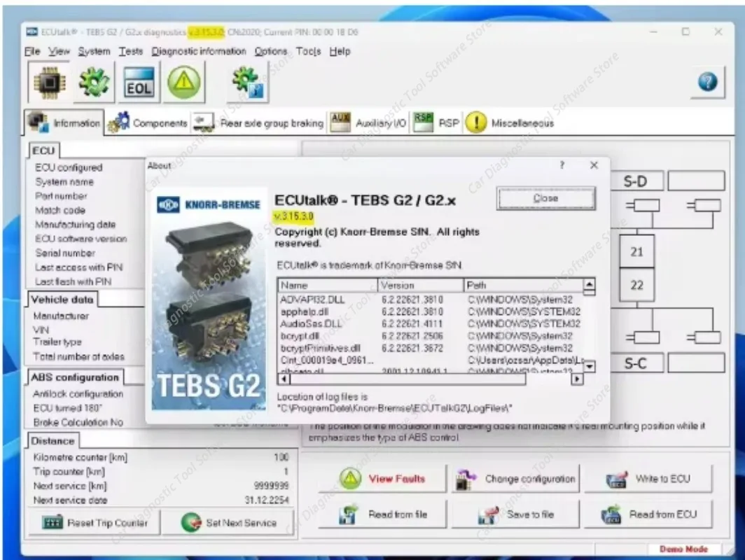Image resolution: width=745 pixels, height=560 pixels.
Task: Sort modules by the Name column header
Action: click(x=328, y=285)
